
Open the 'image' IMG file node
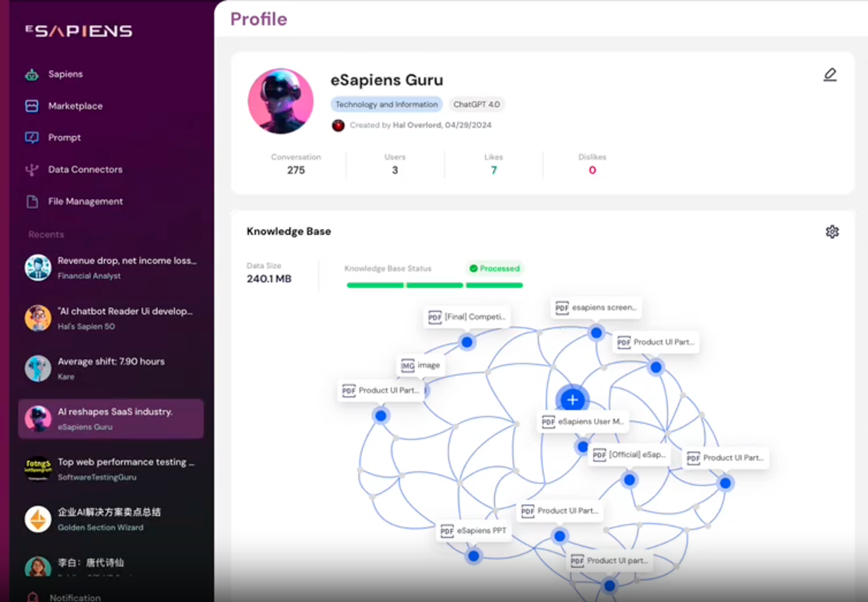[x=421, y=365]
